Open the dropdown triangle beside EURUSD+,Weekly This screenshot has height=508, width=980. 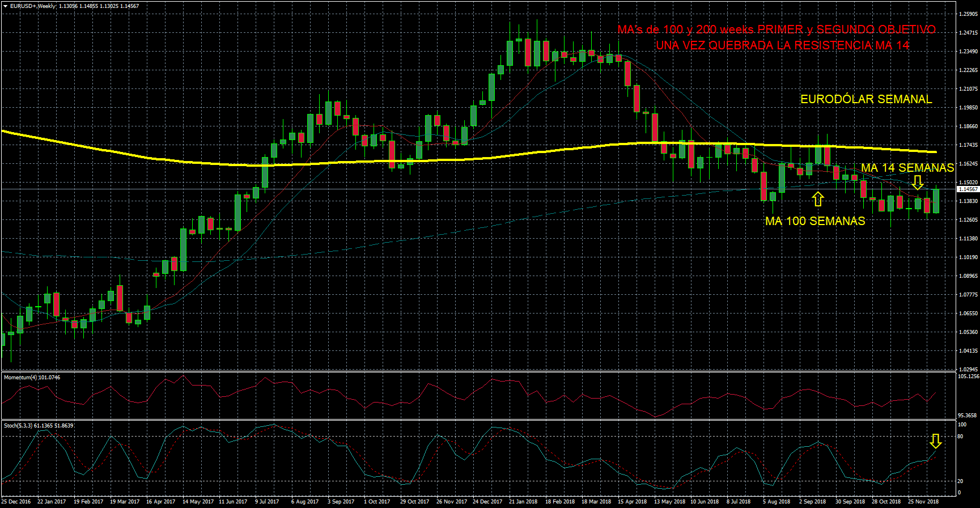pyautogui.click(x=5, y=6)
